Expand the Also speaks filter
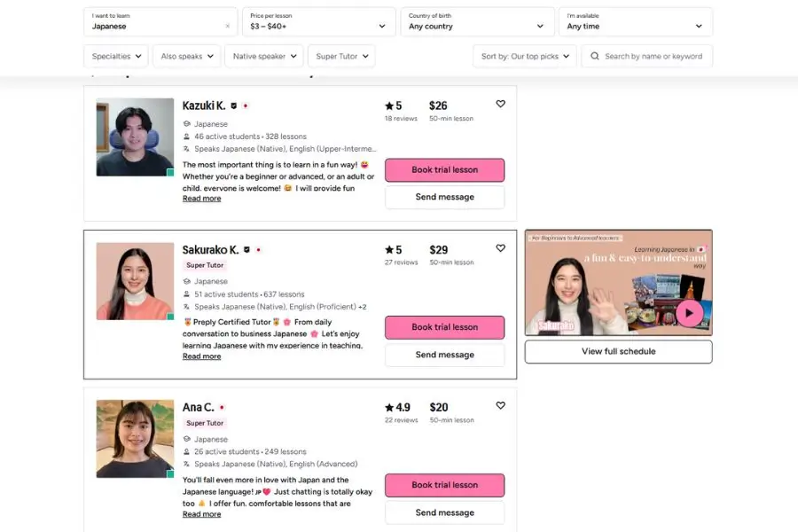798x532 pixels. tap(187, 56)
